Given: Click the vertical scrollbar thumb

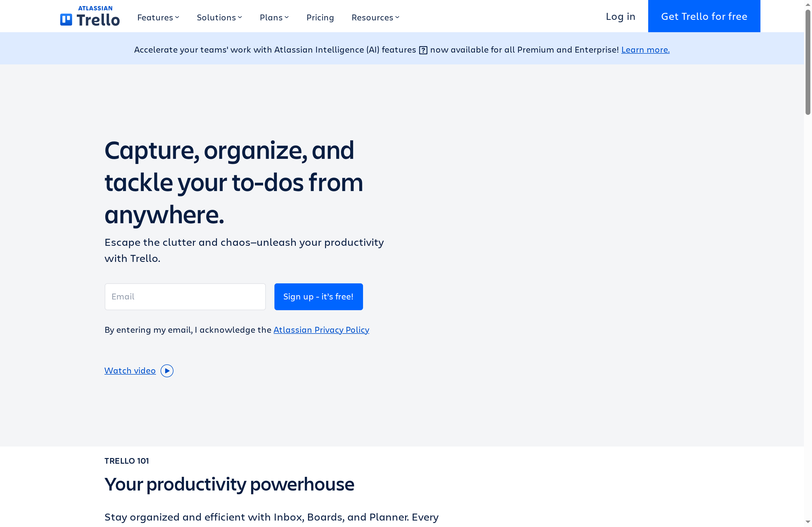Looking at the screenshot, I should (x=808, y=62).
